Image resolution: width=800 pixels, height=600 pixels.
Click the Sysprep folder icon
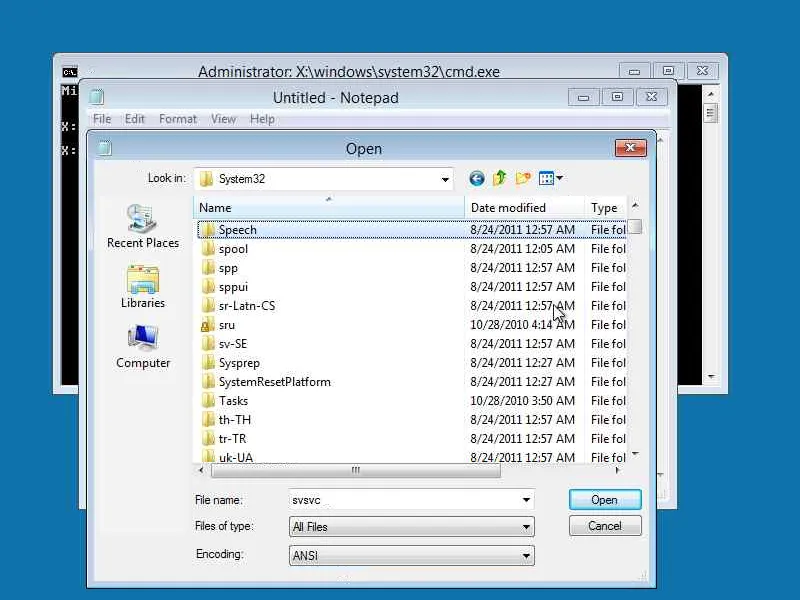pos(207,363)
